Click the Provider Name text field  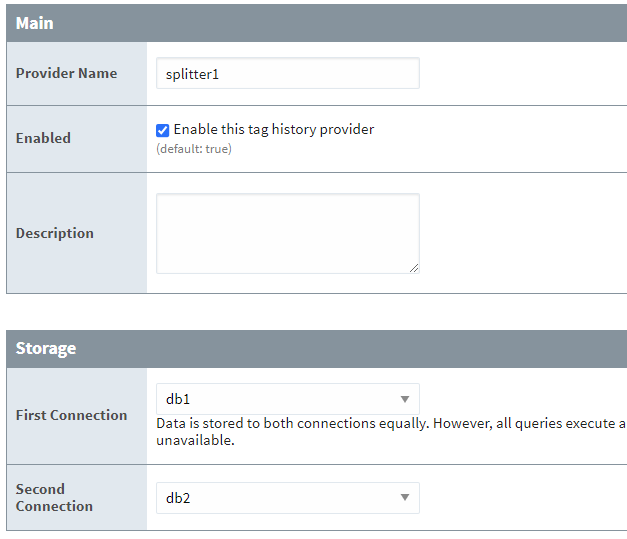pos(287,73)
